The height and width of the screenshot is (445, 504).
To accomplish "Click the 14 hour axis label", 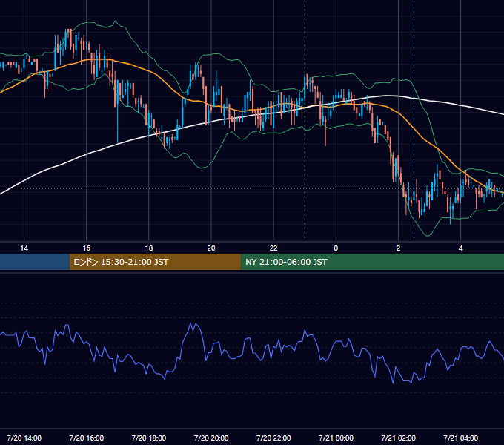I will 24,248.
